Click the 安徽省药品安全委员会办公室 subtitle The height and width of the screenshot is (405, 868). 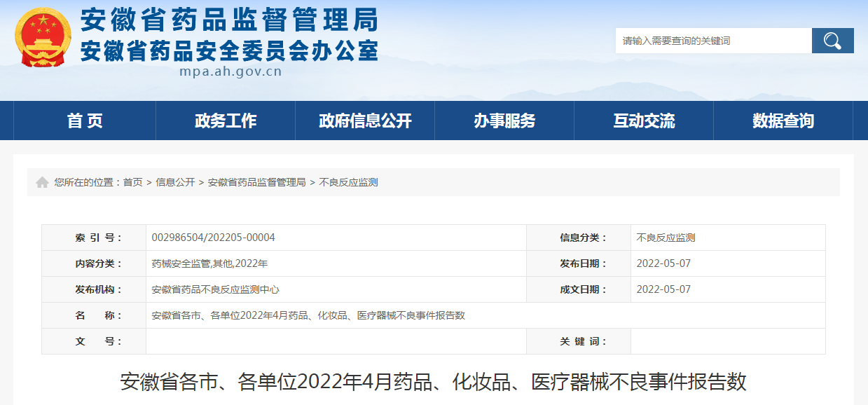click(230, 50)
